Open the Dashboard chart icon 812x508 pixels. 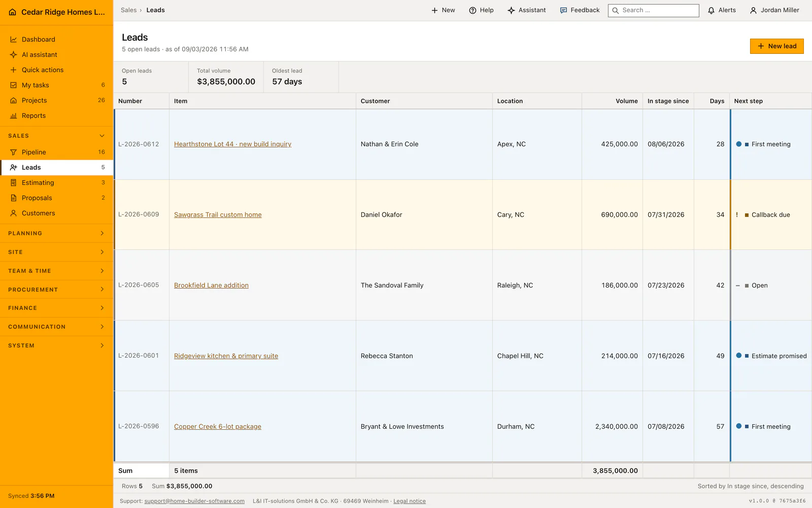14,39
